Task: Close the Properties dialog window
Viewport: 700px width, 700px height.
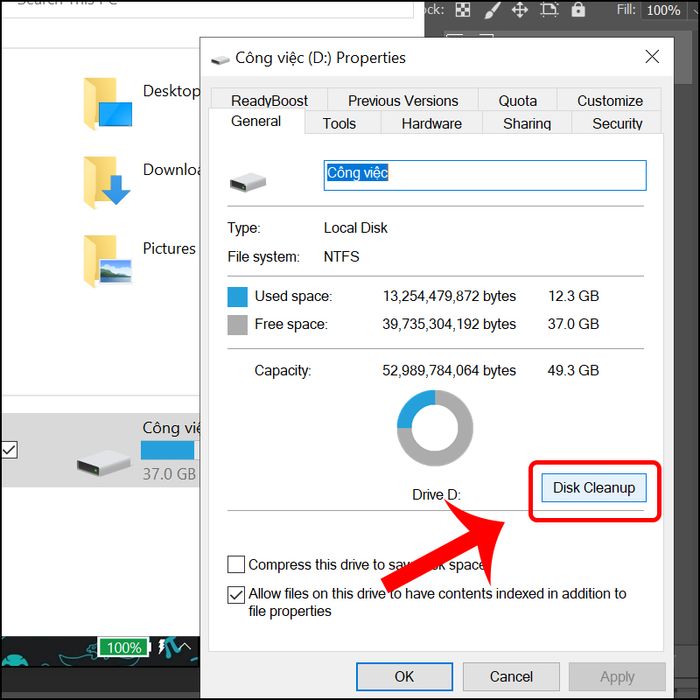Action: click(x=652, y=57)
